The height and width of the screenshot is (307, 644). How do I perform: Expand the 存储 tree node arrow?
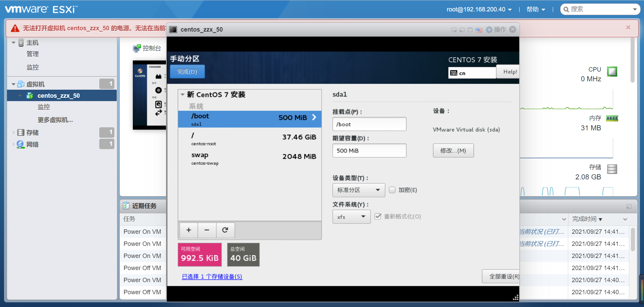pos(13,133)
